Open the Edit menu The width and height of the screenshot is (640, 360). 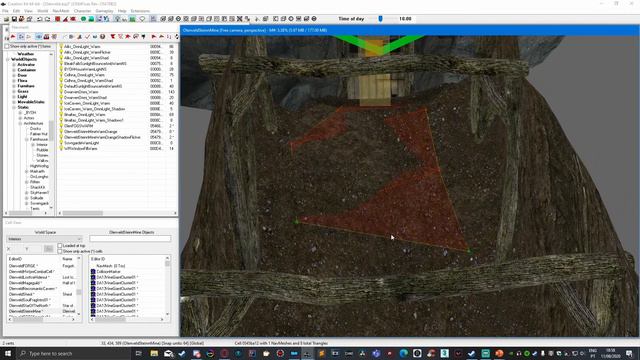(16, 11)
